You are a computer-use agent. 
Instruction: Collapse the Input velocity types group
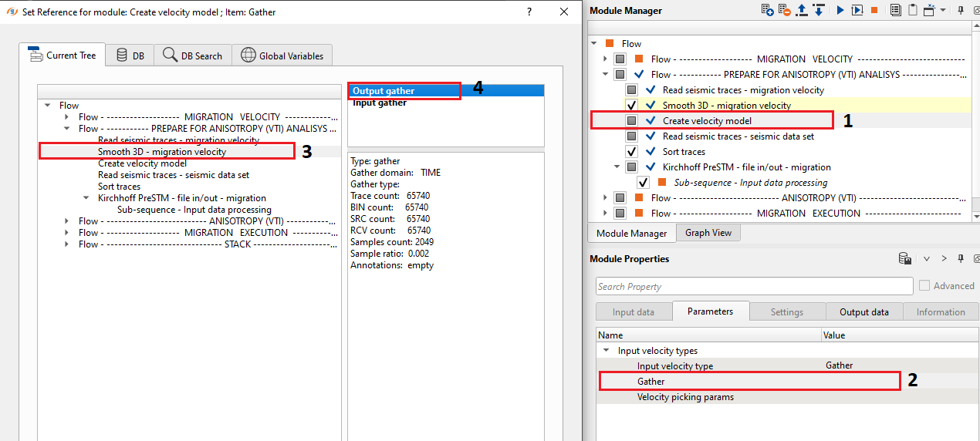pyautogui.click(x=606, y=351)
